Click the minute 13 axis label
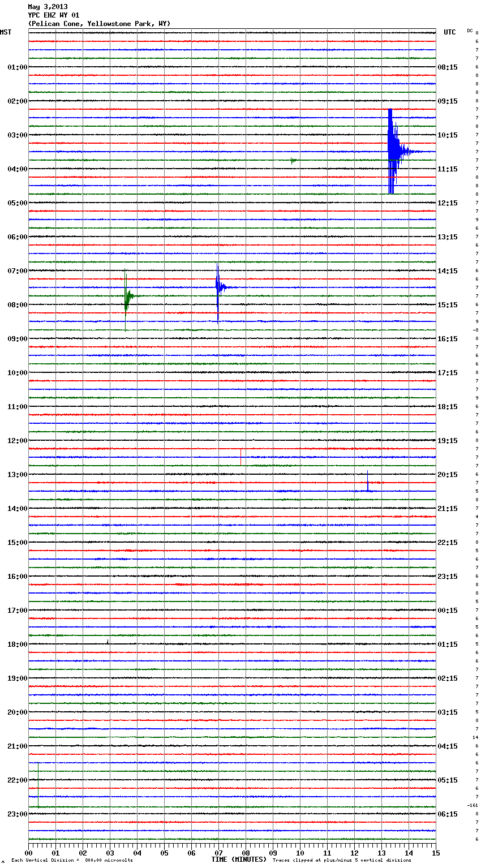This screenshot has width=481, height=868. tap(381, 853)
